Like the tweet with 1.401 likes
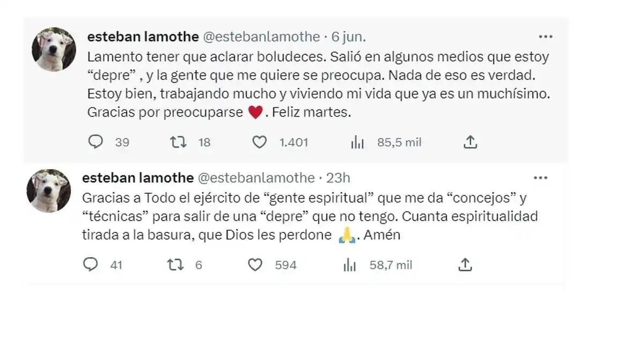Viewport: 644px width, 337px height. 260,142
